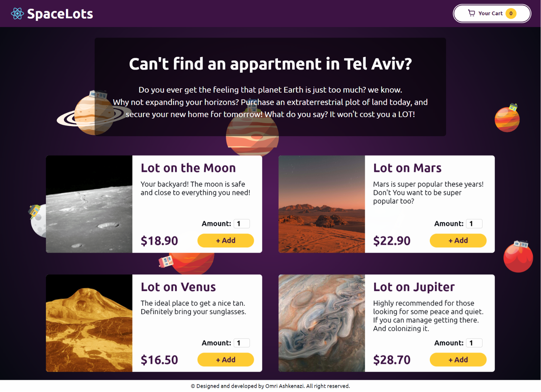Click the Jupiter swirling clouds photo
This screenshot has height=392, width=541.
tap(322, 323)
